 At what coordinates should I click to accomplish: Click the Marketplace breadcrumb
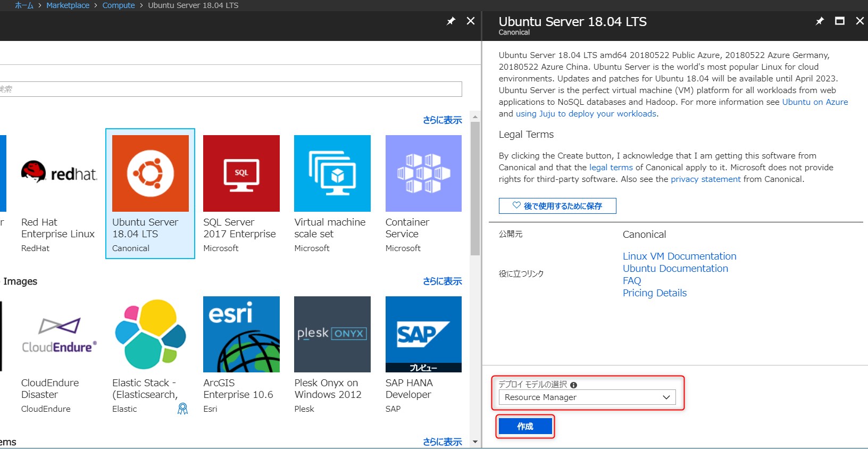pyautogui.click(x=68, y=5)
